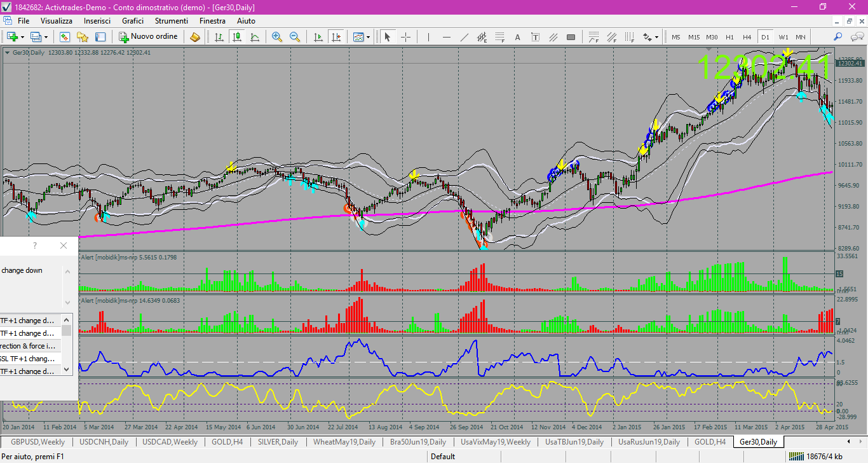
Task: Expand the arrows objects dropdown
Action: click(656, 37)
